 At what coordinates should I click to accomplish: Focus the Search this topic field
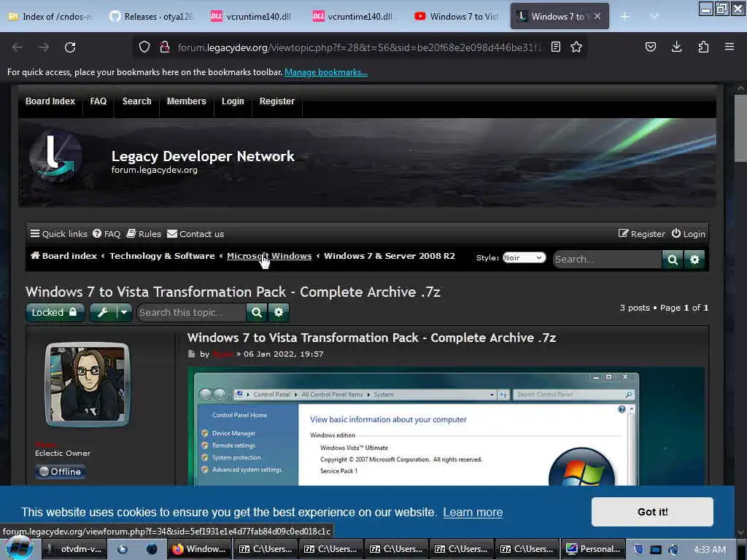tap(192, 312)
